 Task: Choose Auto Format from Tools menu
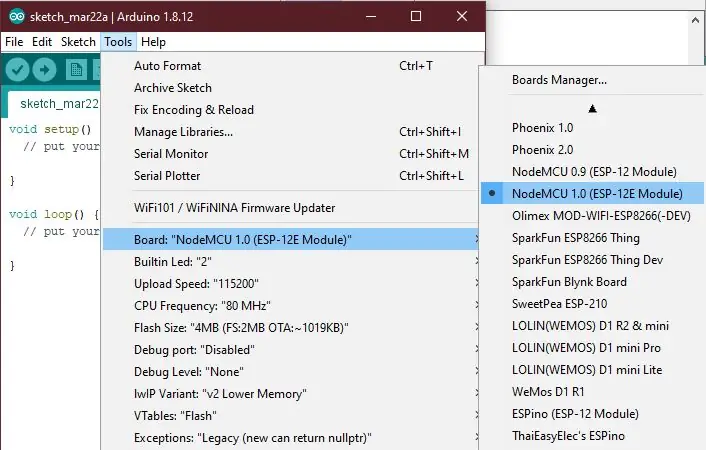click(x=291, y=66)
